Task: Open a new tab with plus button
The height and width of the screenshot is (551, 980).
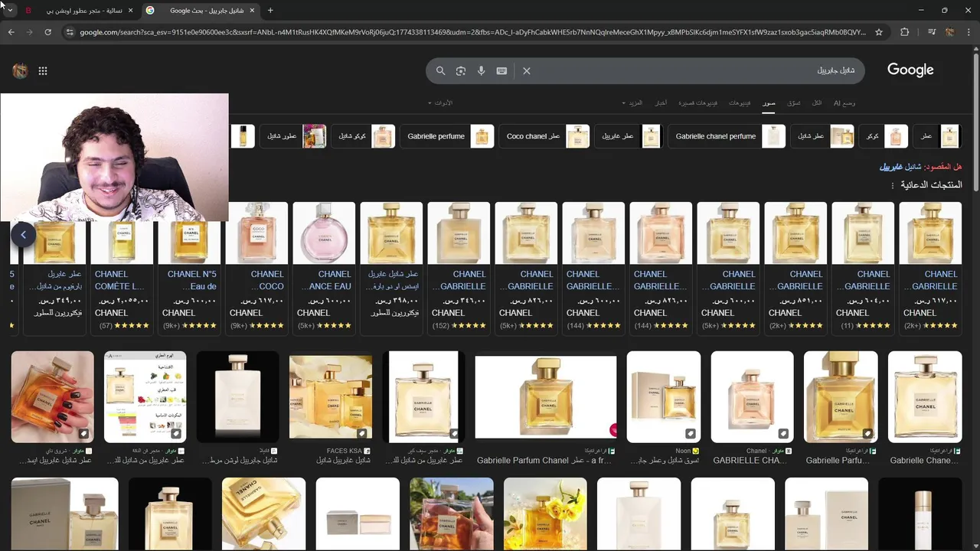Action: 270,11
